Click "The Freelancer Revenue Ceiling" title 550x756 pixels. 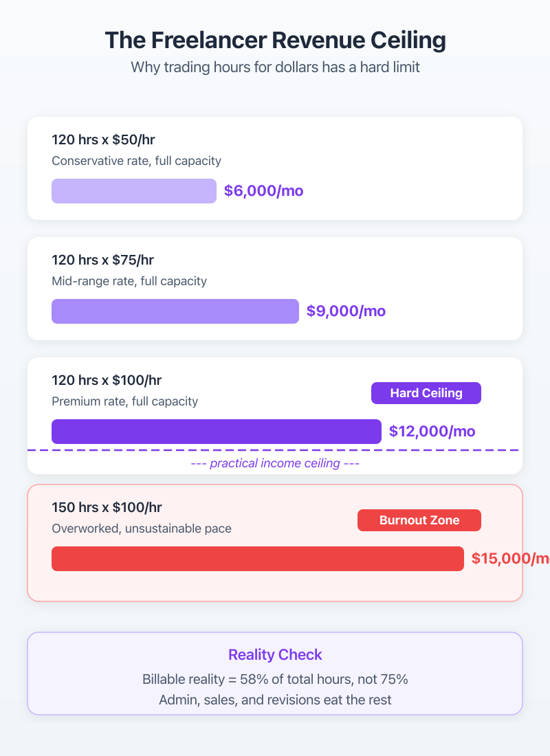275,41
